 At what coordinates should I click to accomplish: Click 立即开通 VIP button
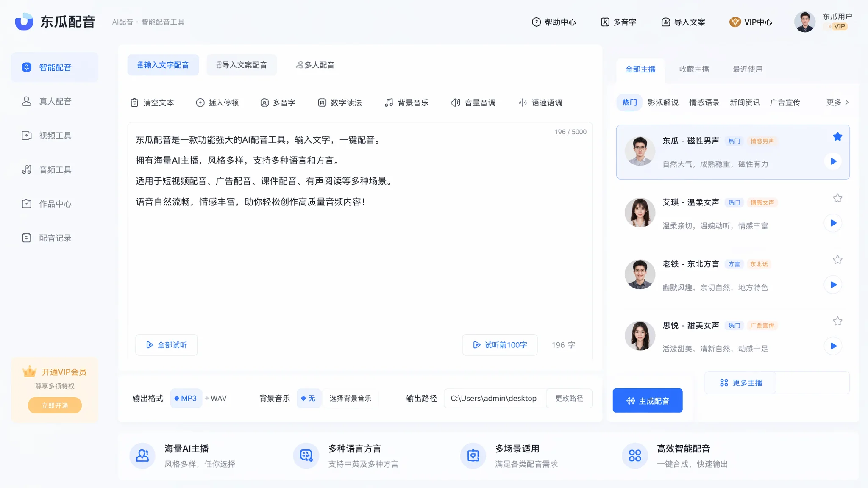pos(55,405)
